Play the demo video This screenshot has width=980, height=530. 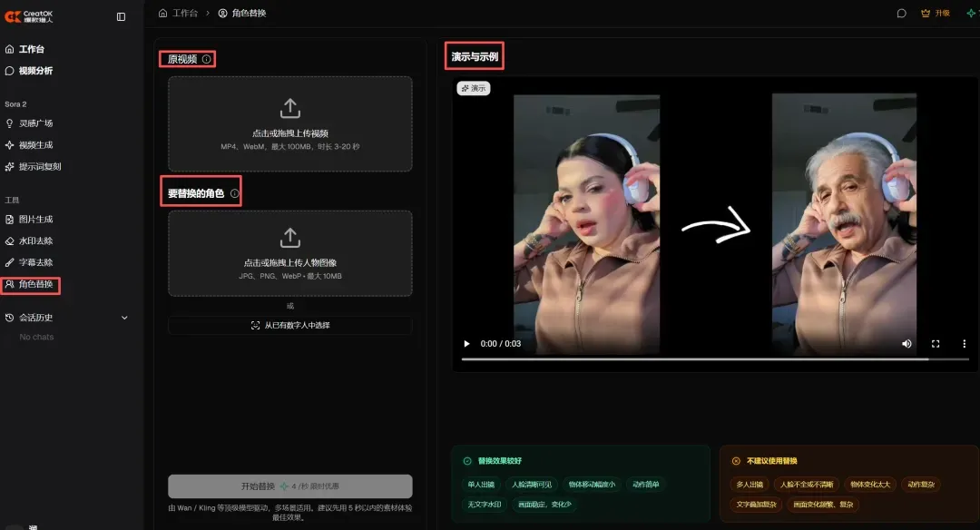coord(466,344)
